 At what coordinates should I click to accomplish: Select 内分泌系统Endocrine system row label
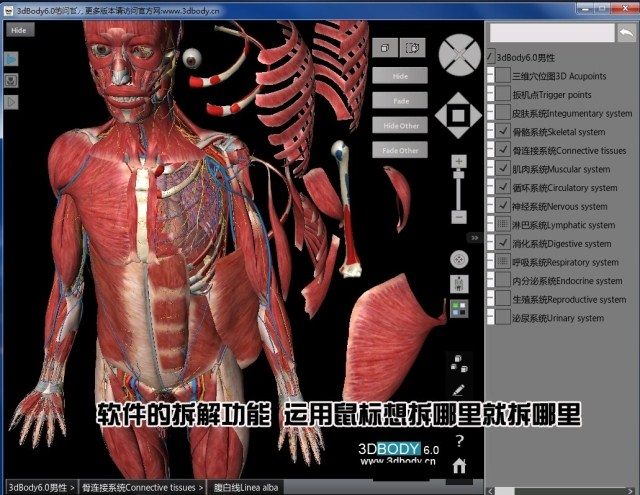coord(567,281)
